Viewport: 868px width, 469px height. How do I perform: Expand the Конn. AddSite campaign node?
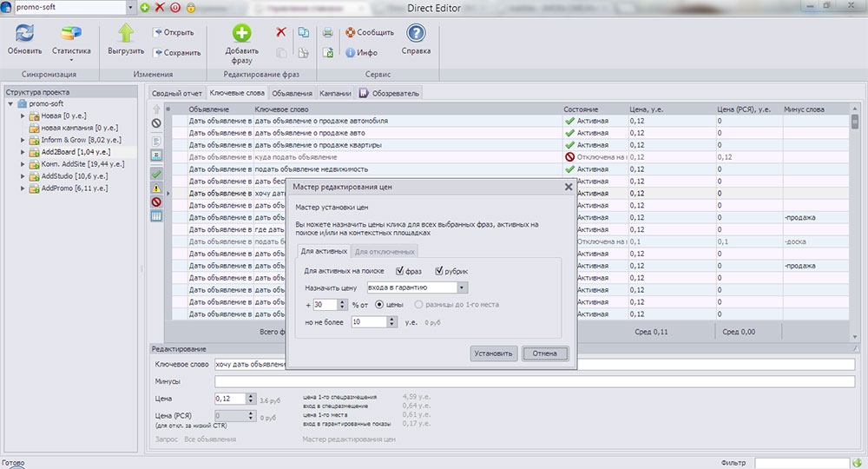click(23, 164)
